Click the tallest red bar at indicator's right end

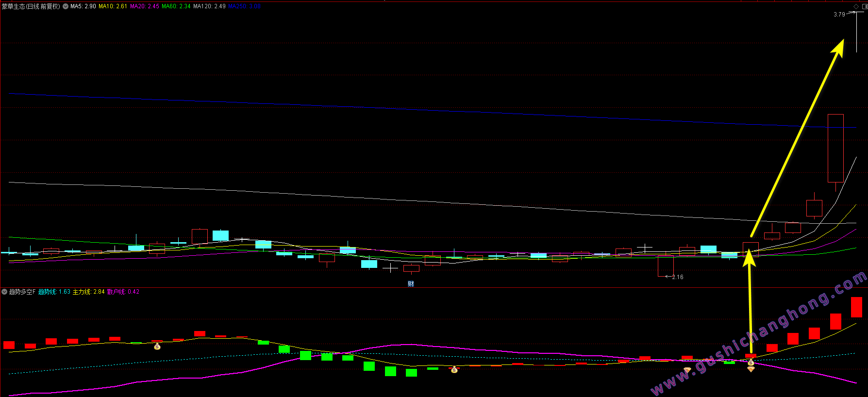coord(856,307)
